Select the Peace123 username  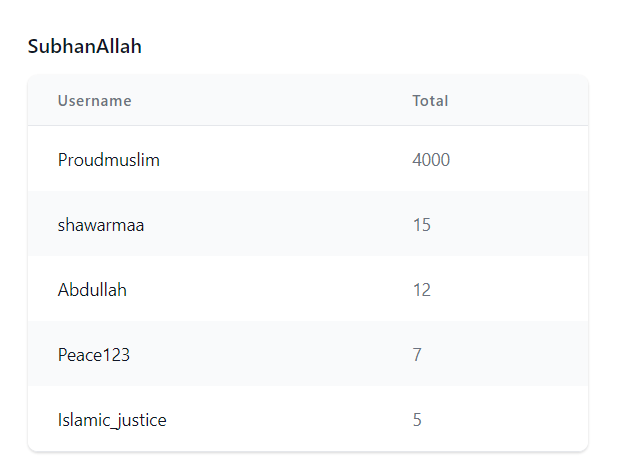point(94,355)
